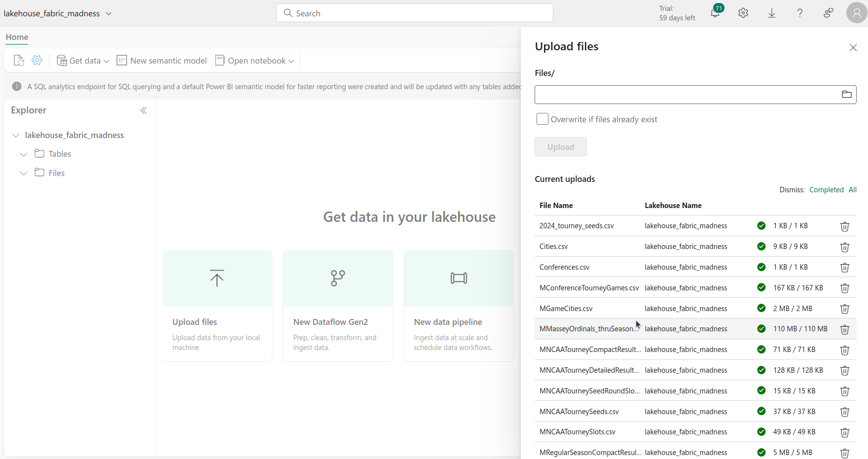Viewport: 868px width, 459px height.
Task: Click New semantic model
Action: point(162,61)
